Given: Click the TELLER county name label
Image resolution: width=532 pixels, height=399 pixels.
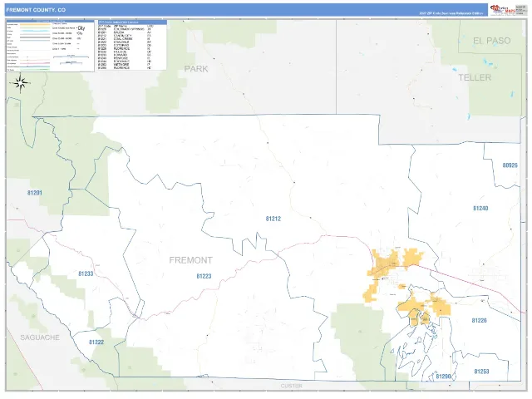Looking at the screenshot, I should 475,77.
